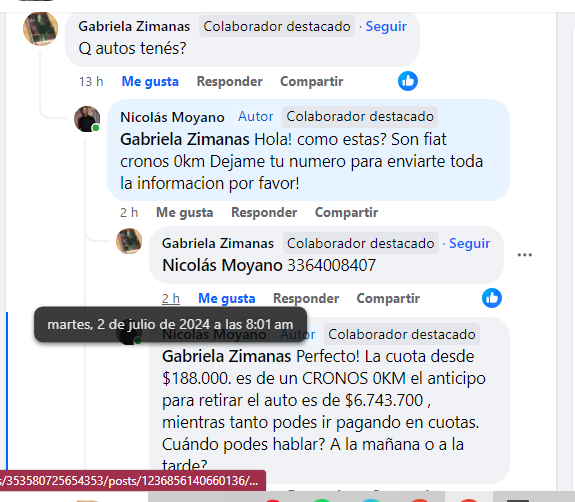Follow Gabriela Zimanas via Seguir on the top comment
The image size is (575, 502).
(386, 26)
